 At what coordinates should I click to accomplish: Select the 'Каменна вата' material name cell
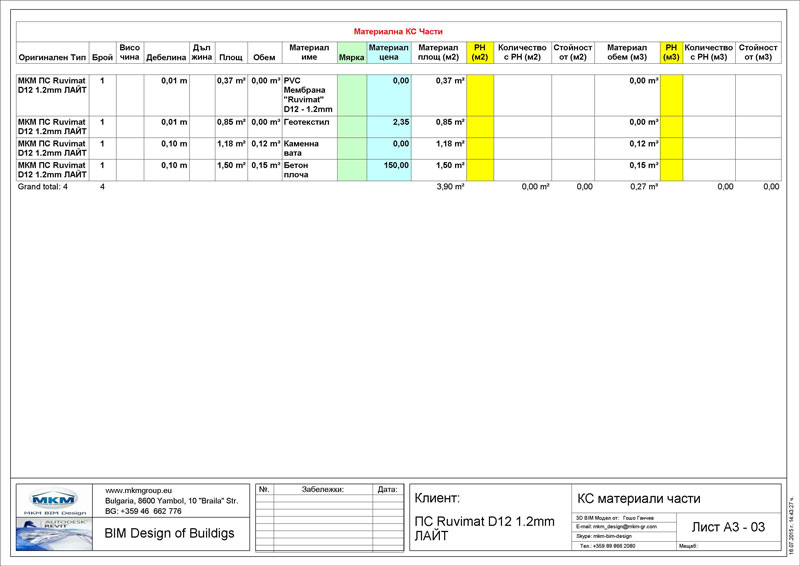tap(309, 148)
